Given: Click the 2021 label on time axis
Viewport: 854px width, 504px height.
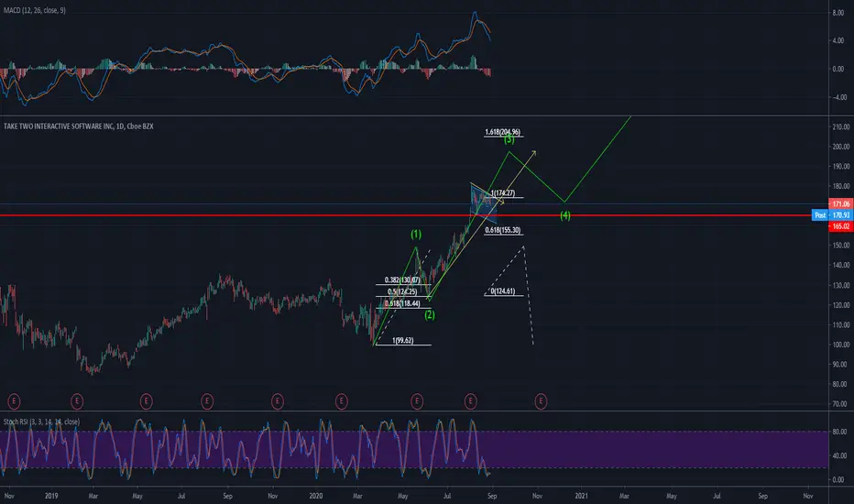Looking at the screenshot, I should point(581,496).
